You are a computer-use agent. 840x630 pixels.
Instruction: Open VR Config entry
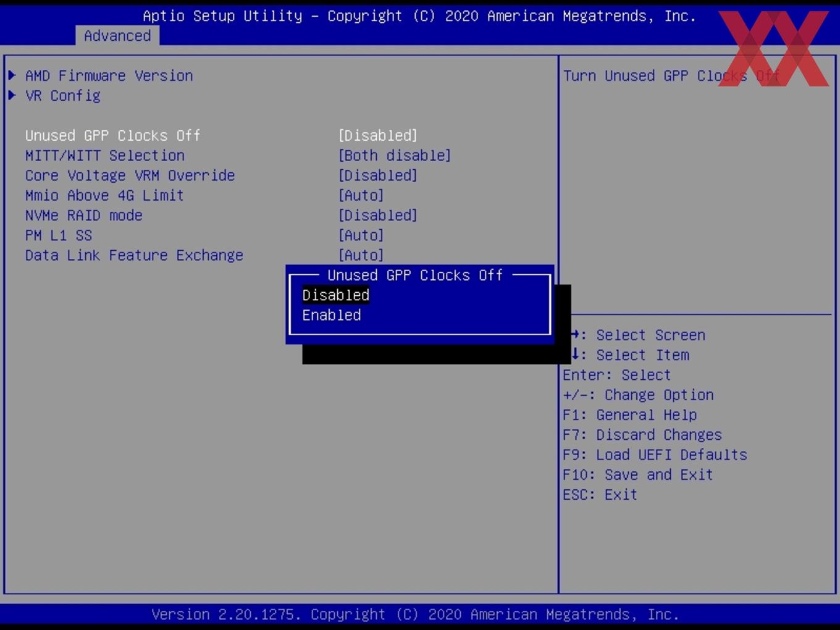coord(62,96)
